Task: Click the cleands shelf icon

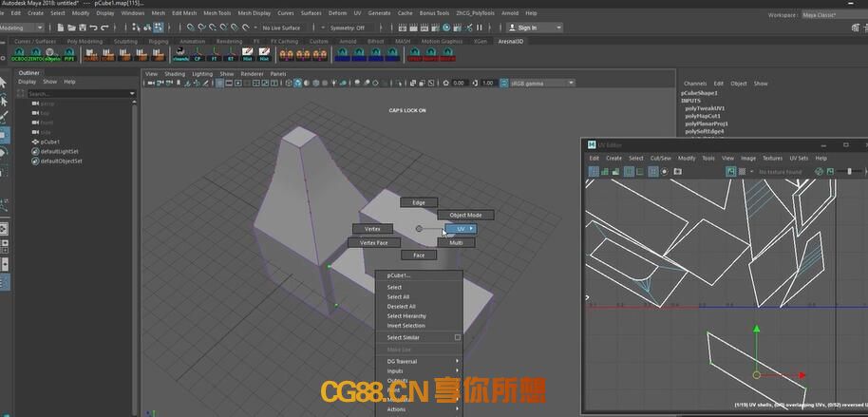Action: (181, 54)
